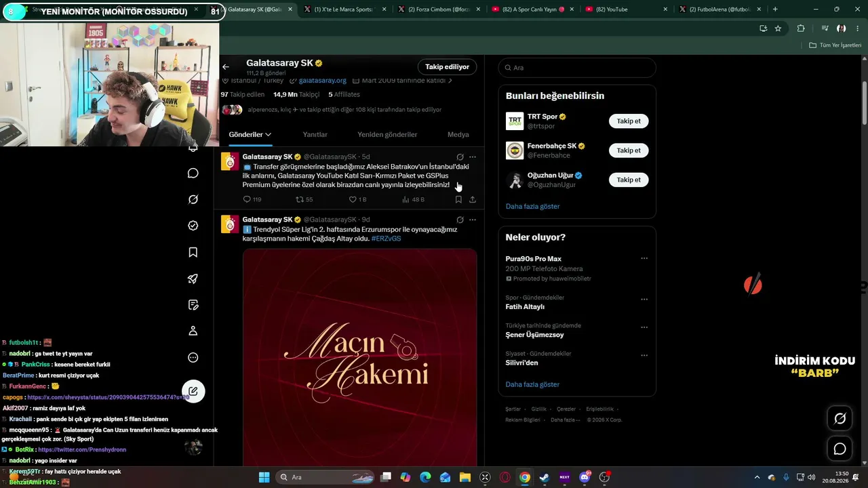Open more options on the Çağdaş Altay post
This screenshot has width=868, height=488.
473,220
